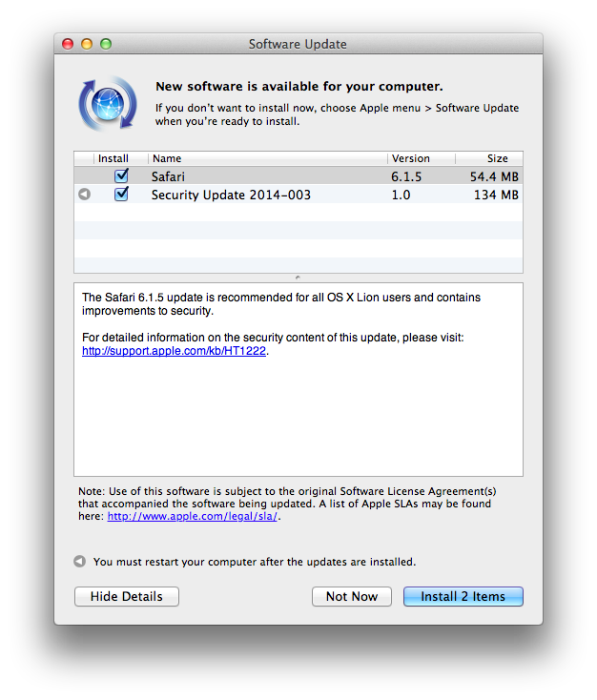Viewport: 597px width, 700px height.
Task: Click the Software Update title text
Action: click(298, 44)
